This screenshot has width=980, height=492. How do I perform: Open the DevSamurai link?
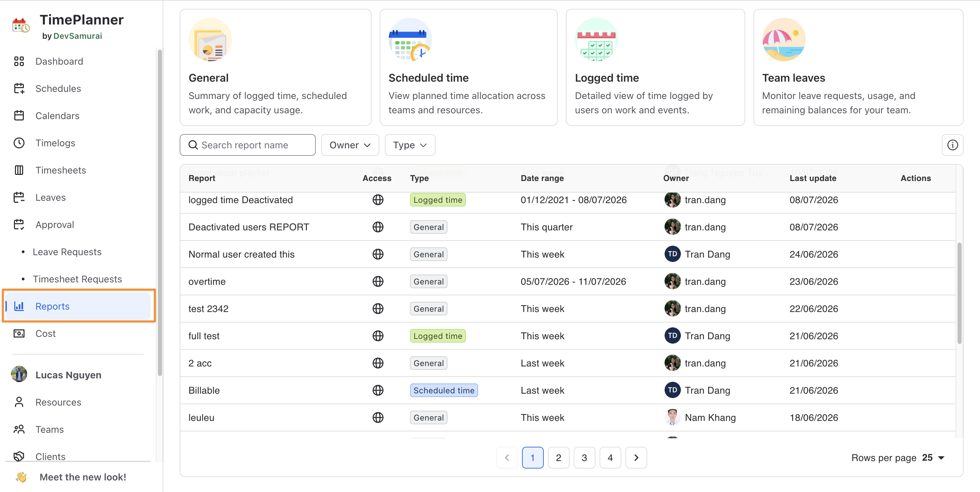pos(78,36)
